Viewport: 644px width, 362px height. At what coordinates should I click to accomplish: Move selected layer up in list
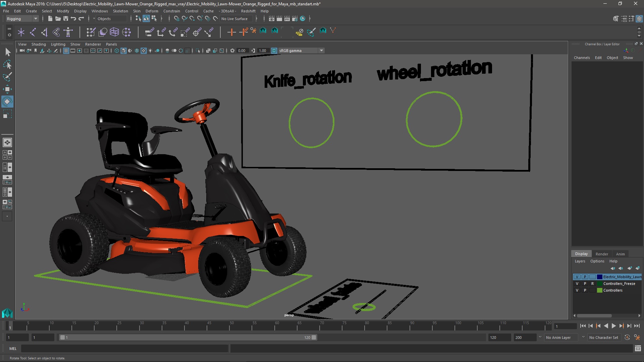(613, 268)
